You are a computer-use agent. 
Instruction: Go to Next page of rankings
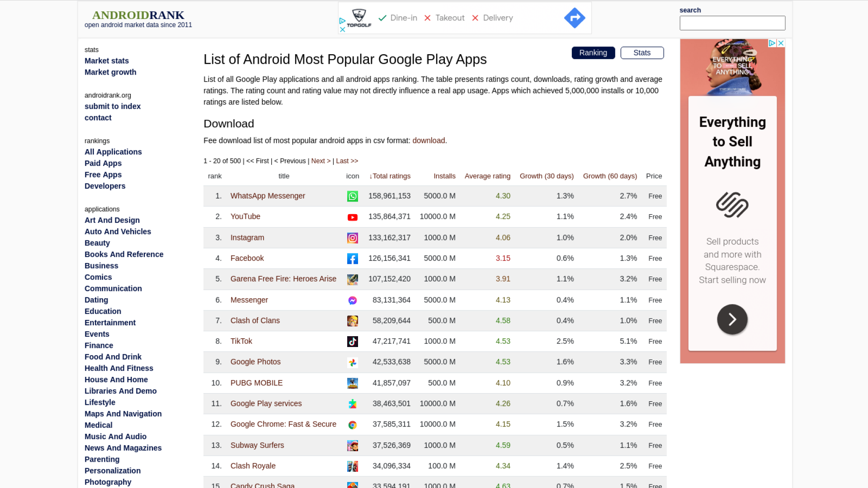pyautogui.click(x=321, y=161)
